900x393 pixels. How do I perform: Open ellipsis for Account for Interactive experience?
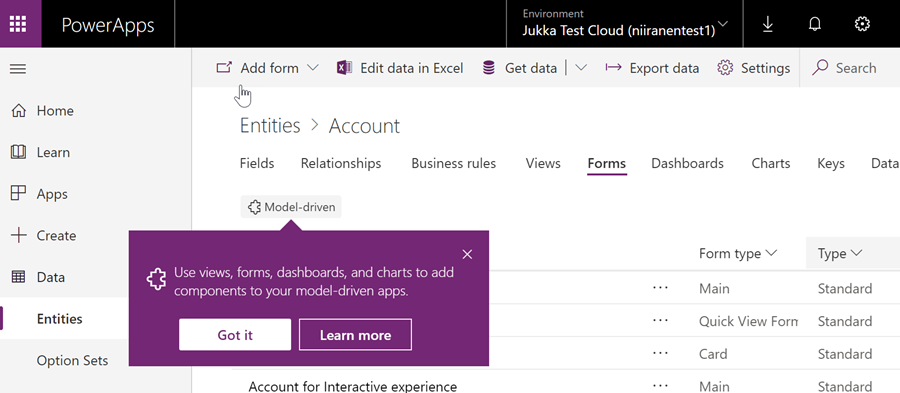[661, 386]
